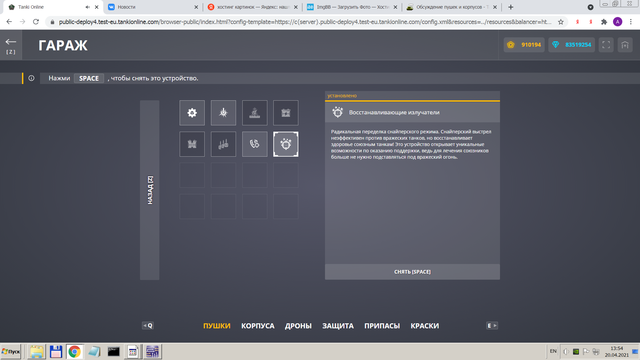Image resolution: width=640 pixels, height=360 pixels.
Task: Go to next category with E arrow
Action: pos(492,325)
